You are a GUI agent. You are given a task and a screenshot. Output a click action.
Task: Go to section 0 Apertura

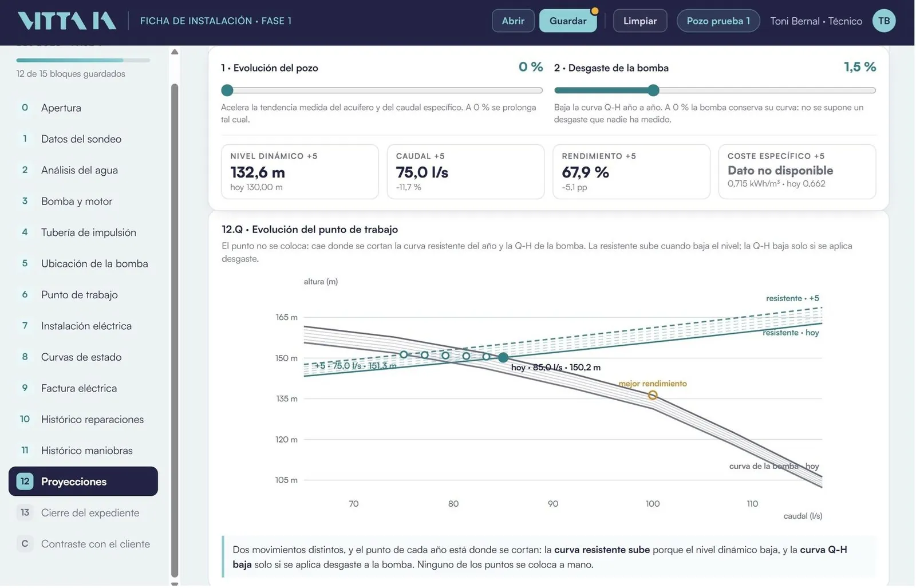(x=83, y=108)
